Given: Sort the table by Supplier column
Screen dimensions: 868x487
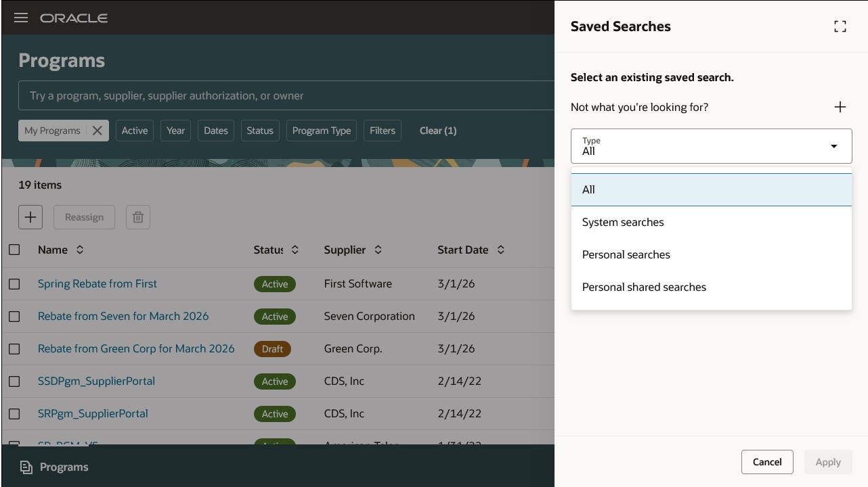Looking at the screenshot, I should 378,250.
